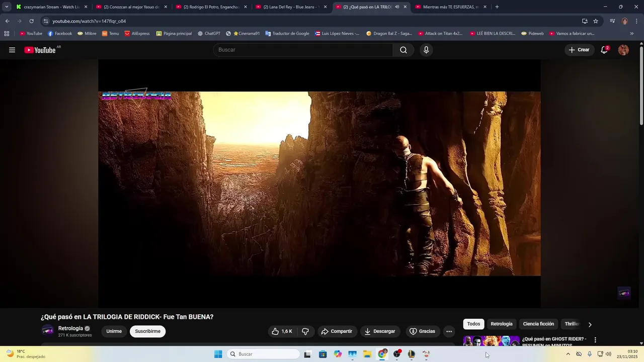Click the video player to pause

click(319, 184)
